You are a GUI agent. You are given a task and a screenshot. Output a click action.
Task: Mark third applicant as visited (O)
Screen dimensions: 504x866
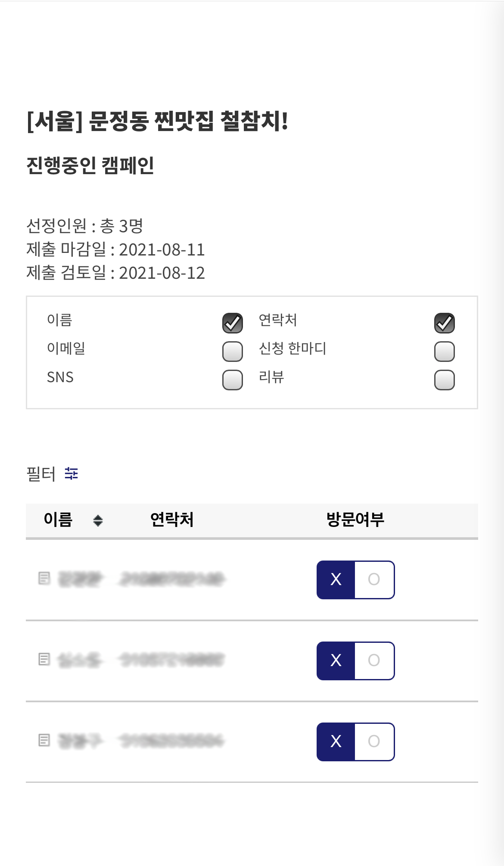[374, 741]
